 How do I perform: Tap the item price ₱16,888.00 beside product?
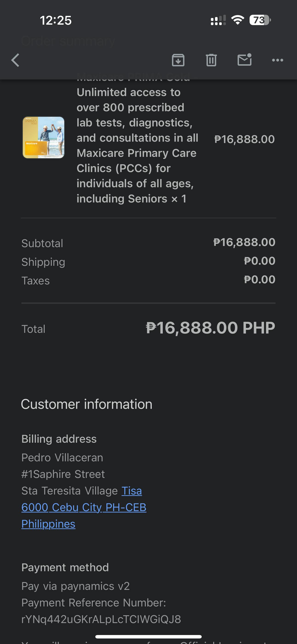[x=244, y=139]
